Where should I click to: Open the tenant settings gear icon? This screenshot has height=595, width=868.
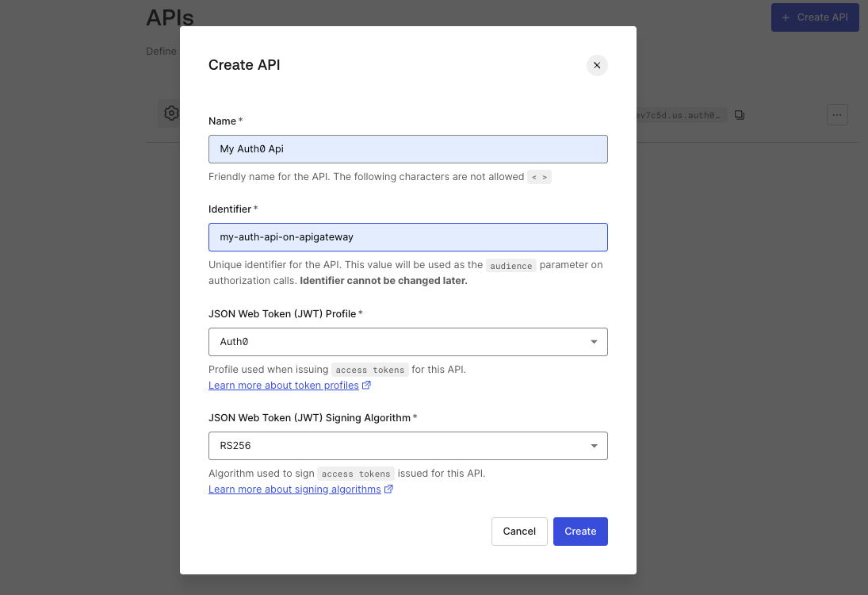point(171,113)
